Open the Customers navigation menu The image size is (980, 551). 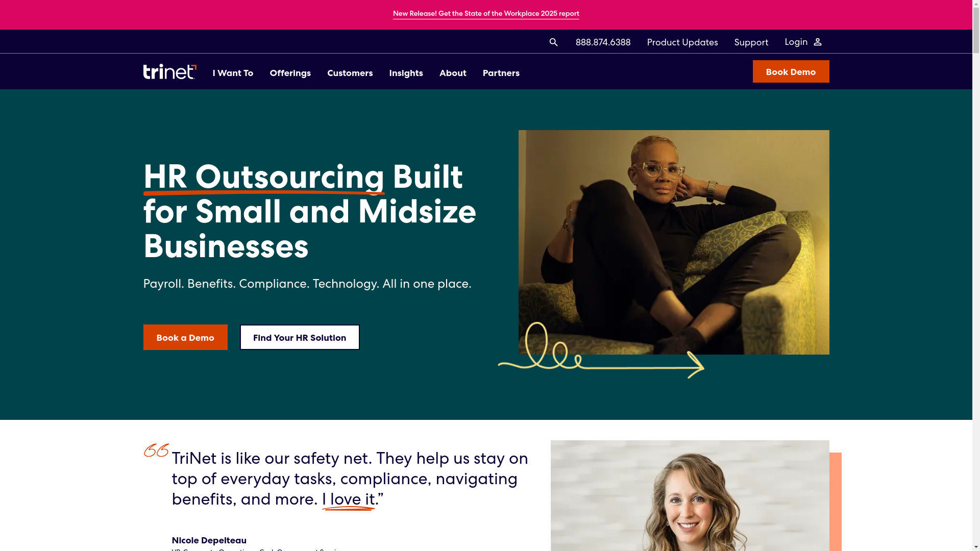click(x=350, y=73)
